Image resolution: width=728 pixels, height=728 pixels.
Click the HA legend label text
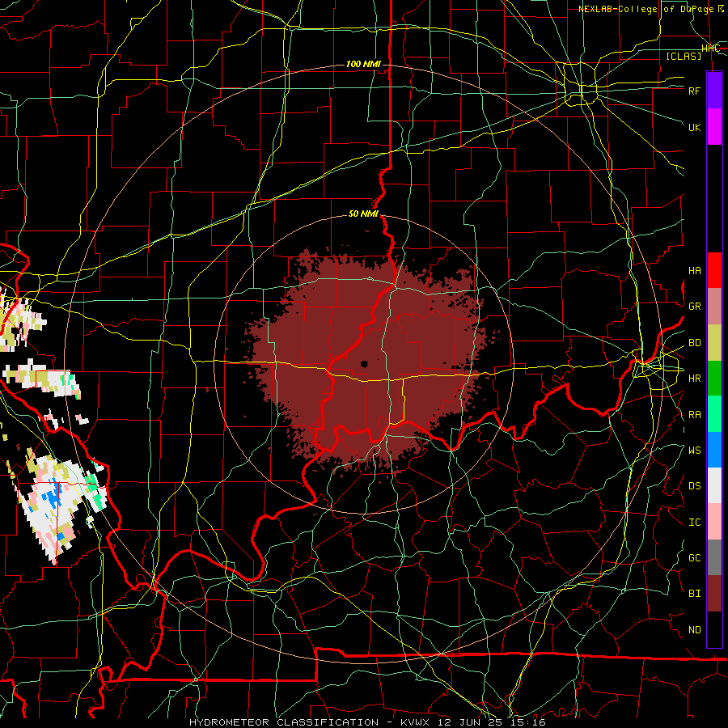[694, 271]
